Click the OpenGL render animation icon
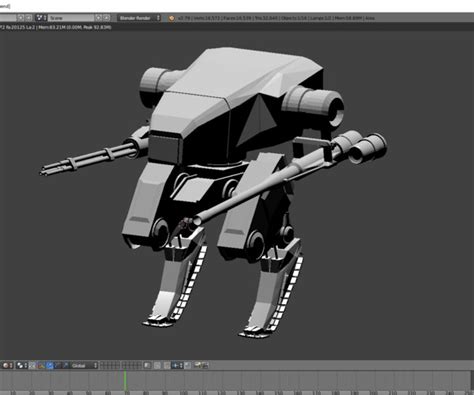This screenshot has height=395, width=474. (205, 365)
